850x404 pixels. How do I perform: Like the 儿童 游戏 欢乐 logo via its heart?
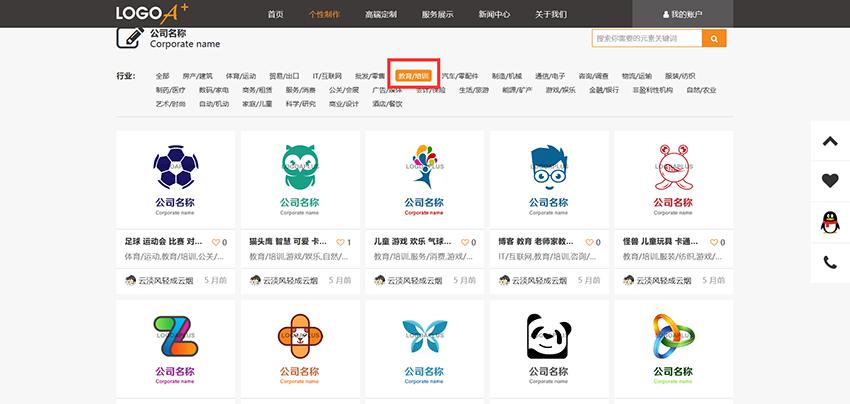(465, 242)
